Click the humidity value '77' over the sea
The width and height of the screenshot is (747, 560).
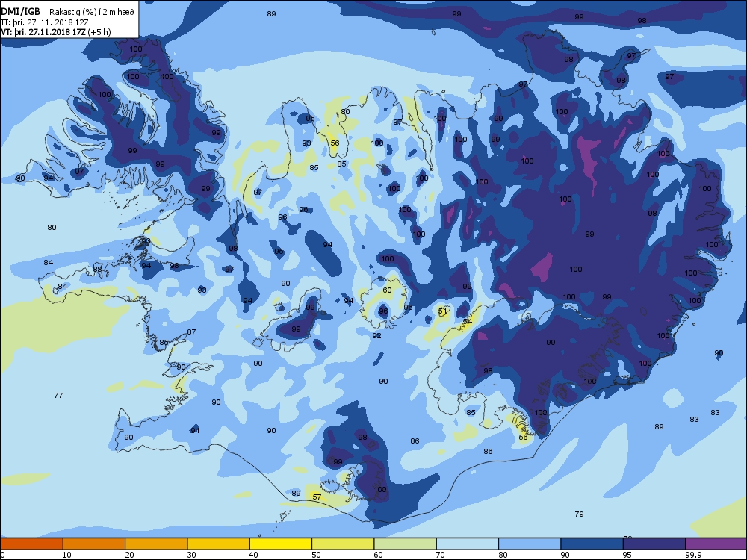tap(58, 395)
